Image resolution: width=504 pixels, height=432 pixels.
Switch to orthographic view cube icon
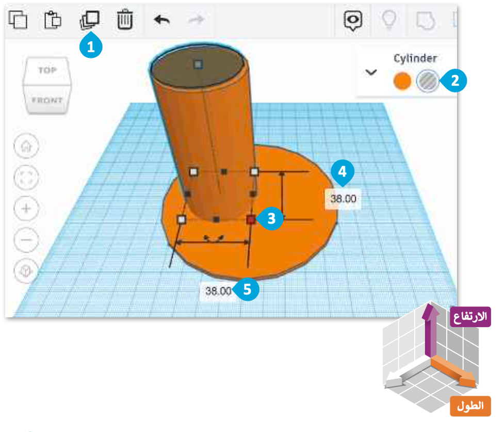26,271
